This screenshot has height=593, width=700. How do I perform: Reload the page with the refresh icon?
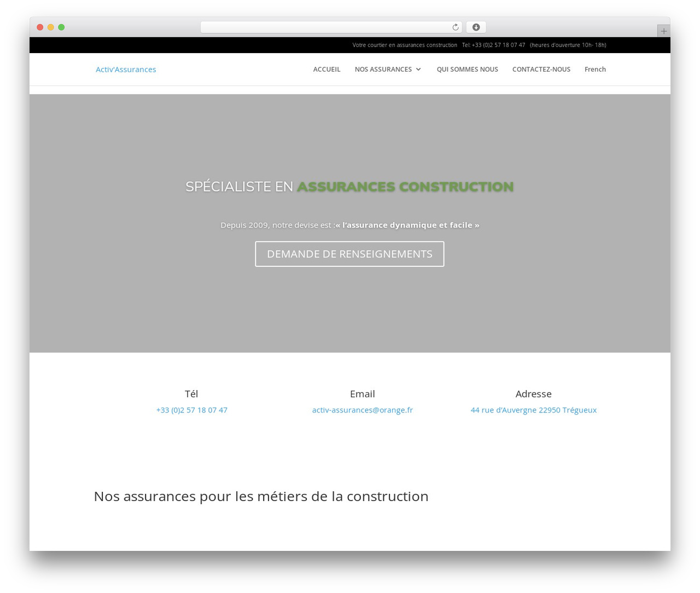[x=455, y=27]
